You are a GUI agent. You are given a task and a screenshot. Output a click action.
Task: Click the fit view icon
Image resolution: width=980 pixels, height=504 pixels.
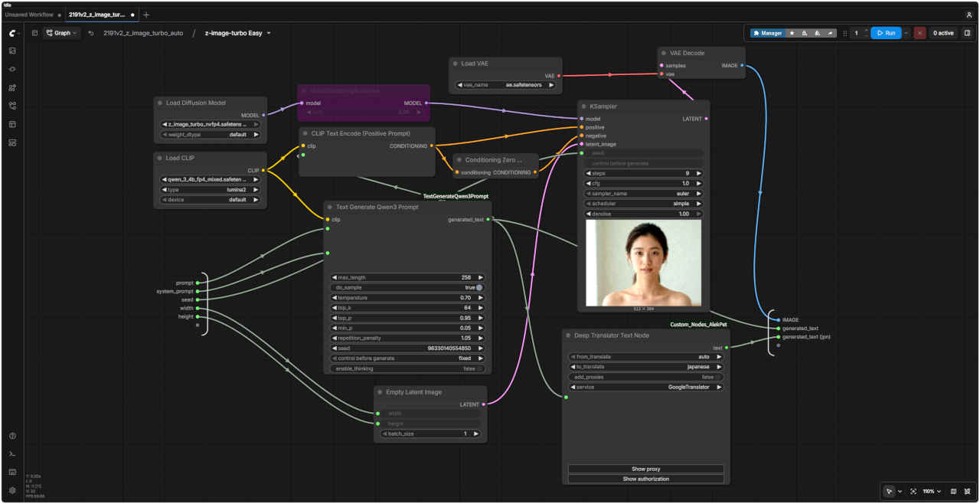click(913, 491)
